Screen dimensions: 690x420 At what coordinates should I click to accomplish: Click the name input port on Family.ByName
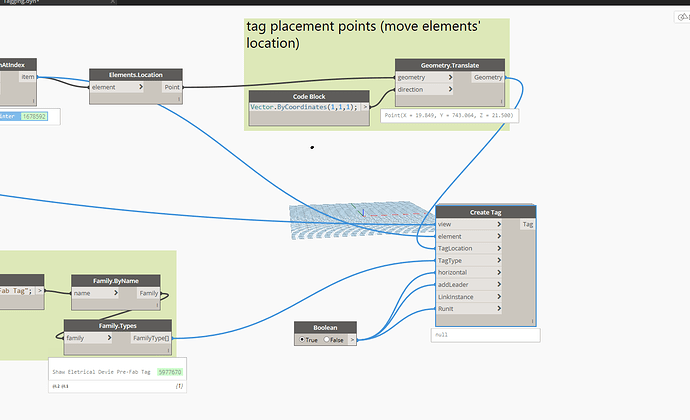coord(95,293)
